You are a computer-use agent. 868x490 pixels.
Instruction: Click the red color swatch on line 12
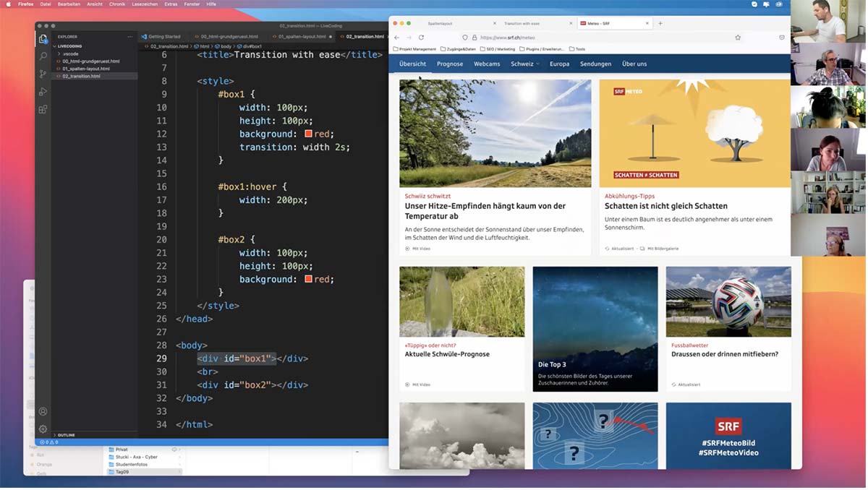tap(309, 134)
